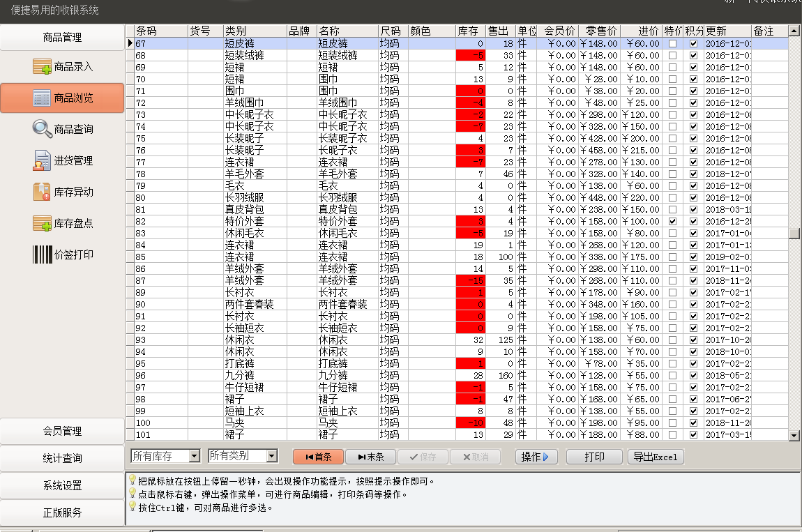The height and width of the screenshot is (532, 802).
Task: Open 商品查询 magnifier search icon
Action: coord(43,129)
